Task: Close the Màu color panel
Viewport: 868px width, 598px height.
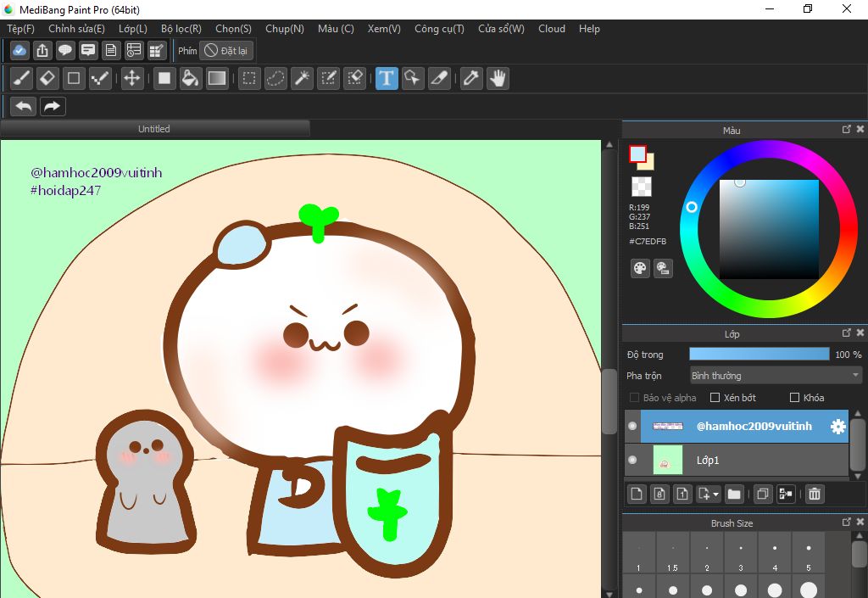Action: click(x=860, y=129)
